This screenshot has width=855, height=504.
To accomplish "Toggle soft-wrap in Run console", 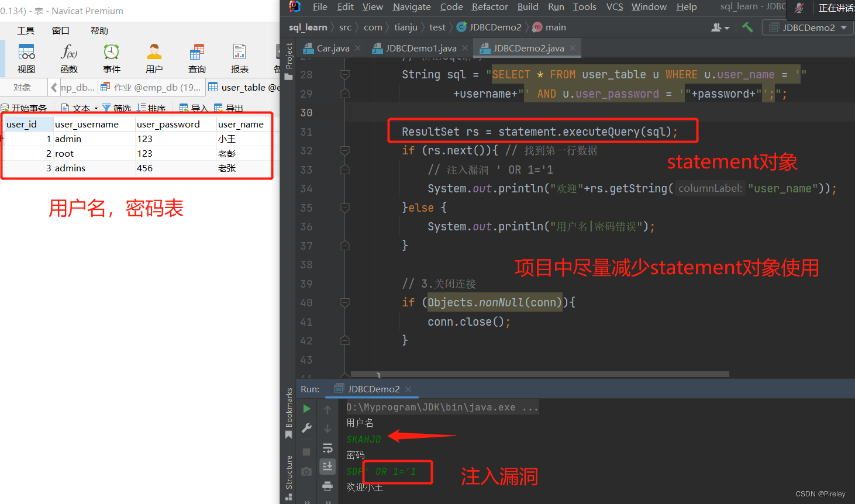I will [x=327, y=448].
